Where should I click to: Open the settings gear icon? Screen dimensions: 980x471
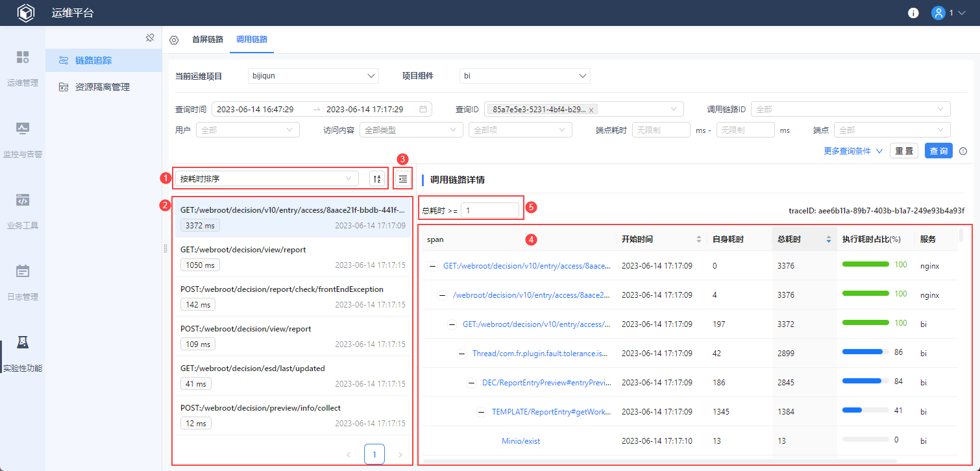pos(174,40)
